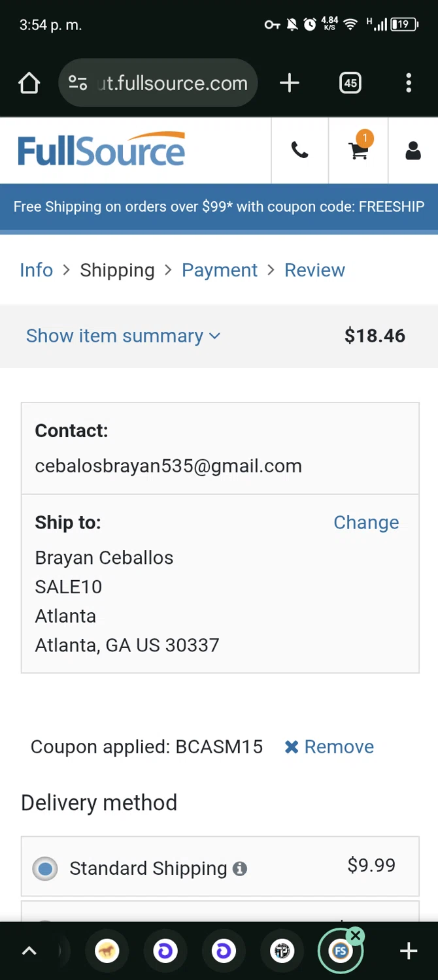
Task: Tap the browser home icon
Action: [x=29, y=84]
